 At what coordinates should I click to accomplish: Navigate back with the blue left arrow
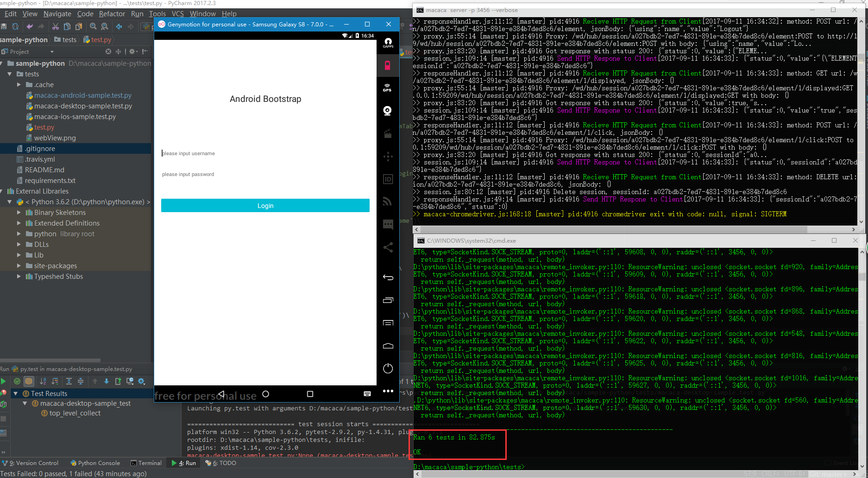click(119, 26)
